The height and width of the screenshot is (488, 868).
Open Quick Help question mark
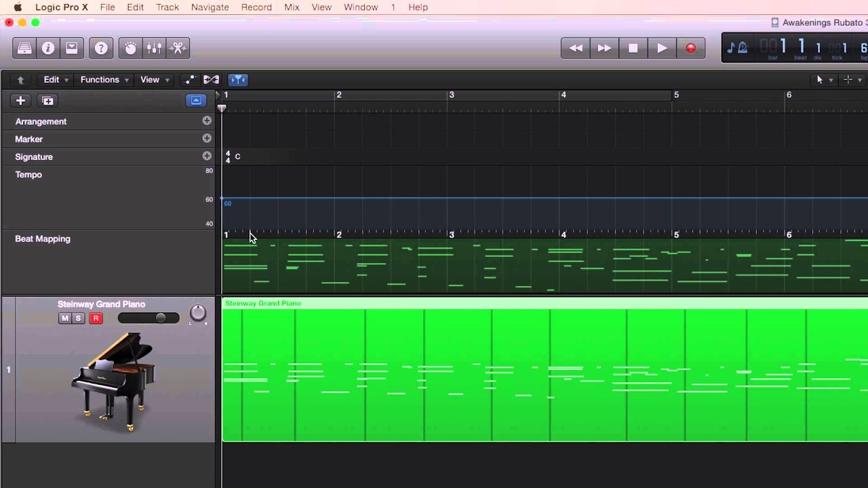(101, 48)
